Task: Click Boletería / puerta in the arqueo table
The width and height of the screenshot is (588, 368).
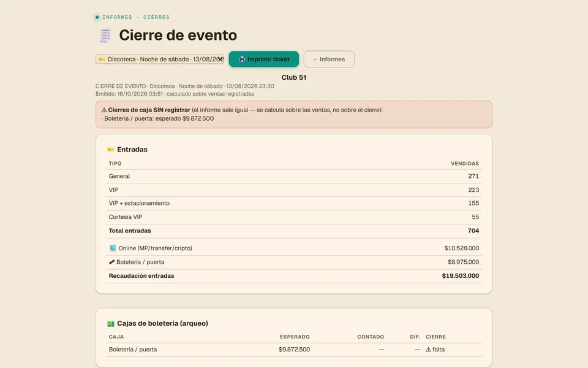Action: [133, 350]
